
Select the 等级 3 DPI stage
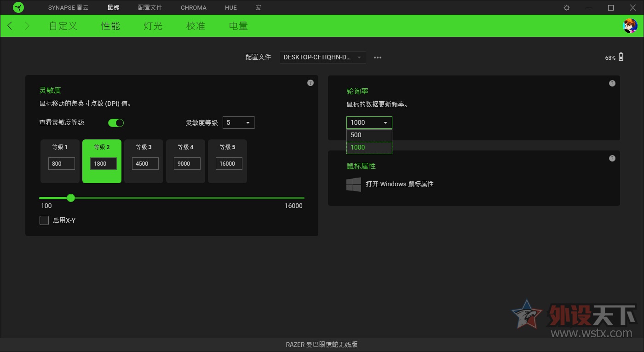tap(144, 161)
